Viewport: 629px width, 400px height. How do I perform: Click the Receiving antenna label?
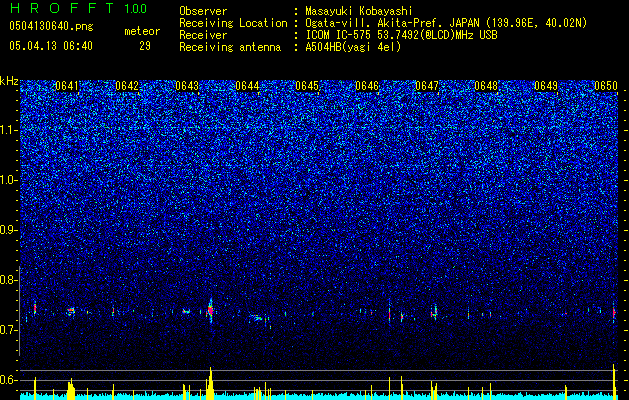tap(230, 47)
